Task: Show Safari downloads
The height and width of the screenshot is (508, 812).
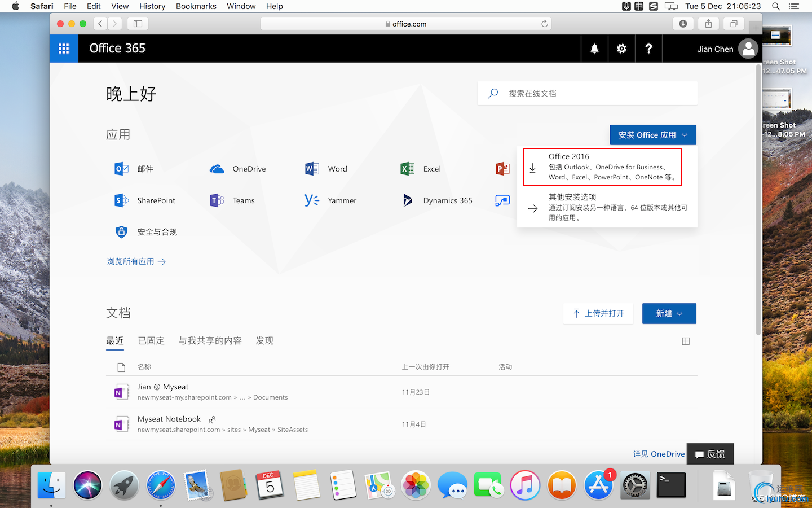Action: coord(683,24)
